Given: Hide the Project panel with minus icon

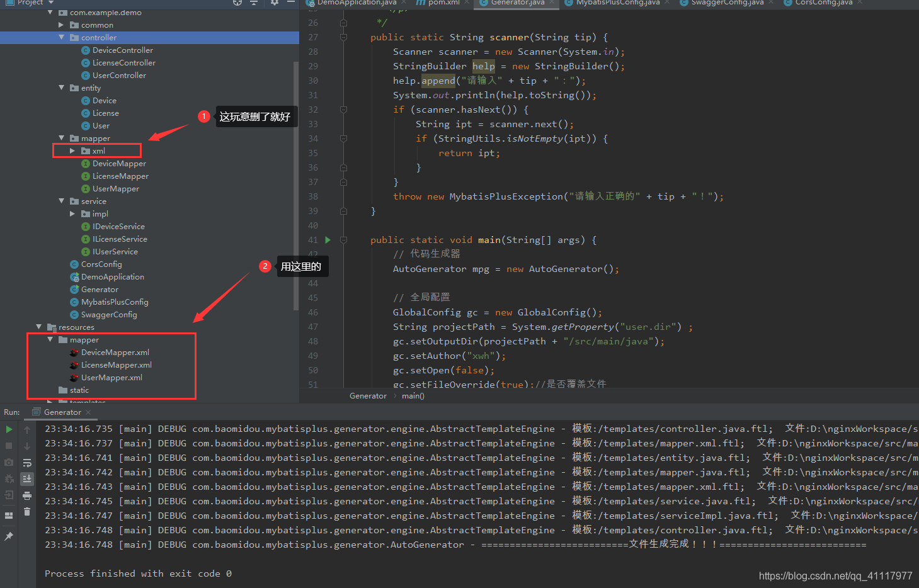Looking at the screenshot, I should (291, 3).
